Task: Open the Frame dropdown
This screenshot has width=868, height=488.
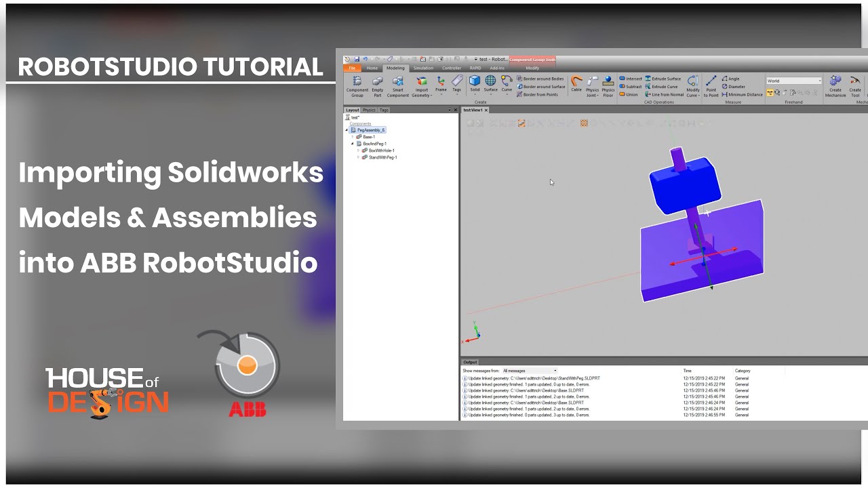Action: (x=441, y=85)
